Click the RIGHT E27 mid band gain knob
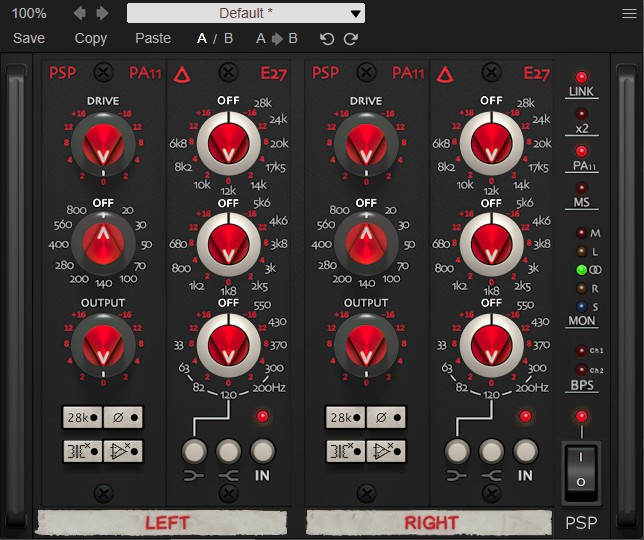Screen dimensions: 644x540 point(491,244)
